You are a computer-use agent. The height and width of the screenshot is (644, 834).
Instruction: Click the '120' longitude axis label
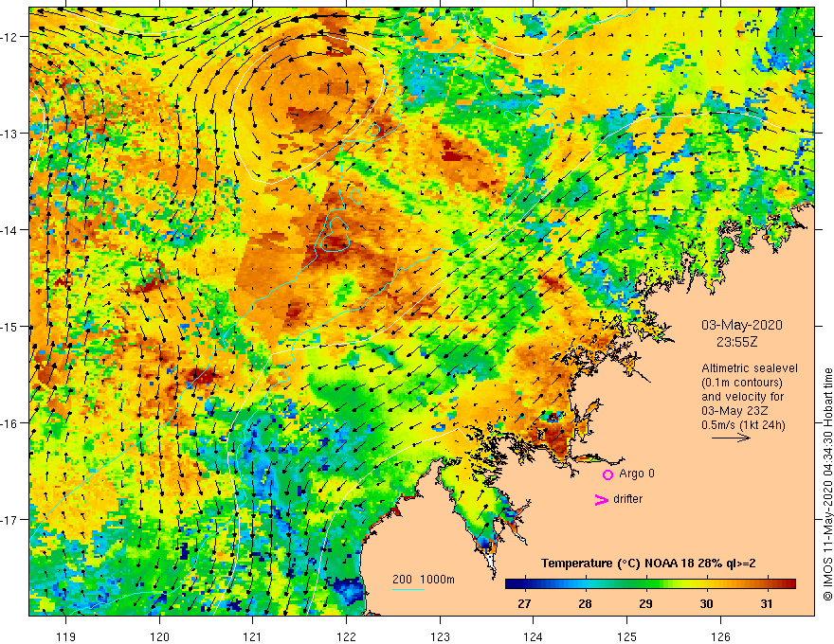(x=159, y=636)
